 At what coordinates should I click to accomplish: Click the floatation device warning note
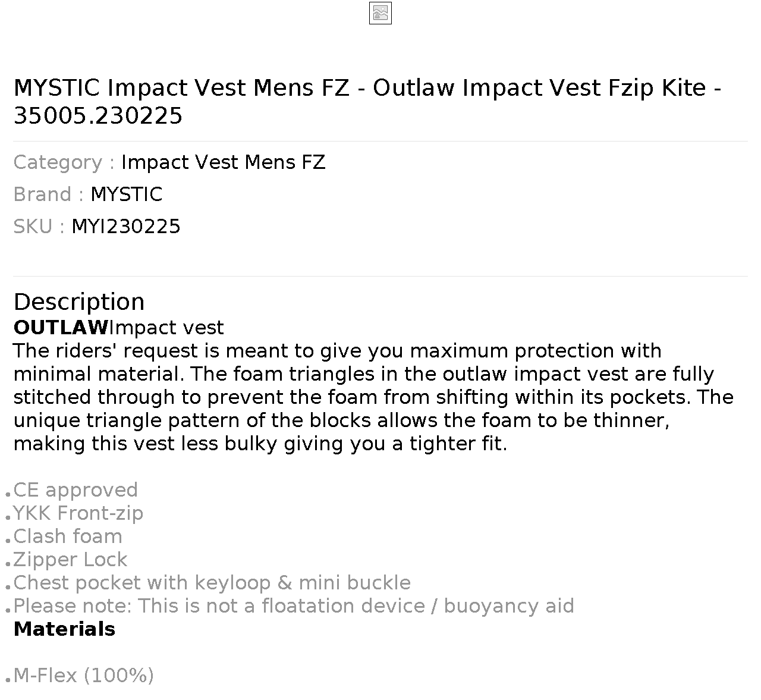pyautogui.click(x=294, y=606)
